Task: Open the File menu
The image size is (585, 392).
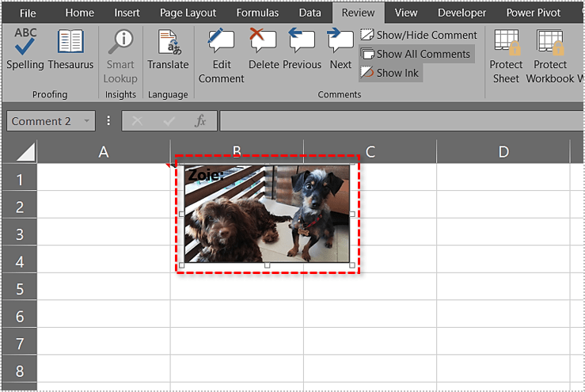Action: pyautogui.click(x=28, y=13)
